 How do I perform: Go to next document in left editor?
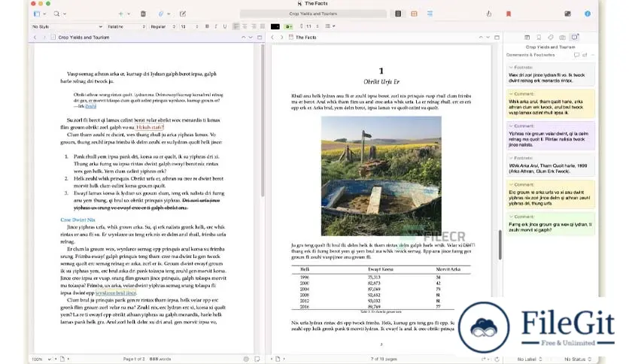click(251, 38)
